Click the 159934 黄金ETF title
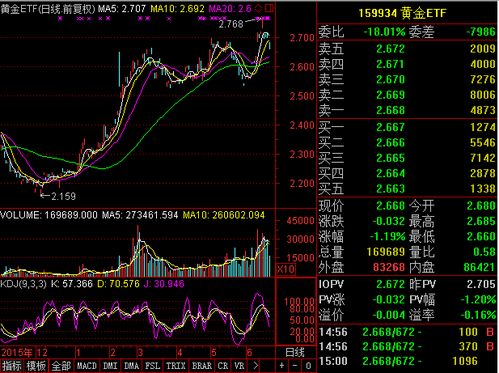The height and width of the screenshot is (373, 499). (402, 13)
